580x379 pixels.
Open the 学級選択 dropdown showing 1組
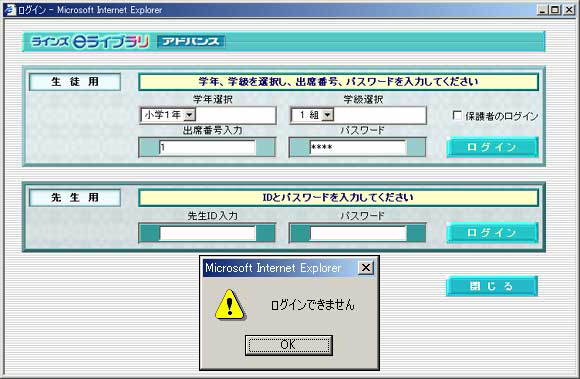click(x=313, y=115)
